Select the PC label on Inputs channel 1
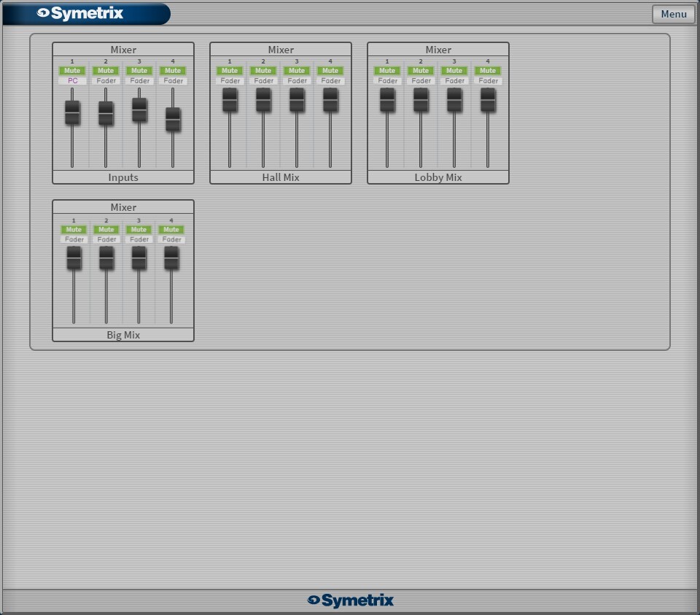This screenshot has height=615, width=700. [72, 81]
